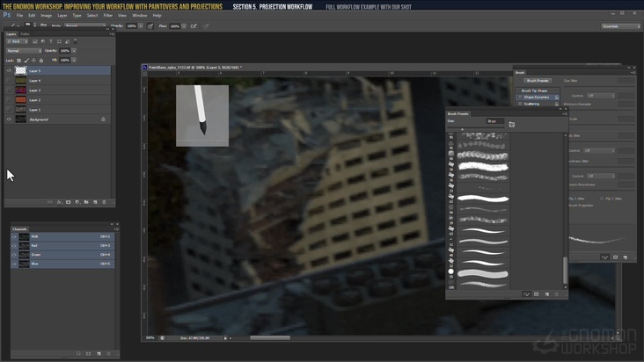Open the layer style fx menu
The height and width of the screenshot is (362, 644).
pyautogui.click(x=59, y=202)
